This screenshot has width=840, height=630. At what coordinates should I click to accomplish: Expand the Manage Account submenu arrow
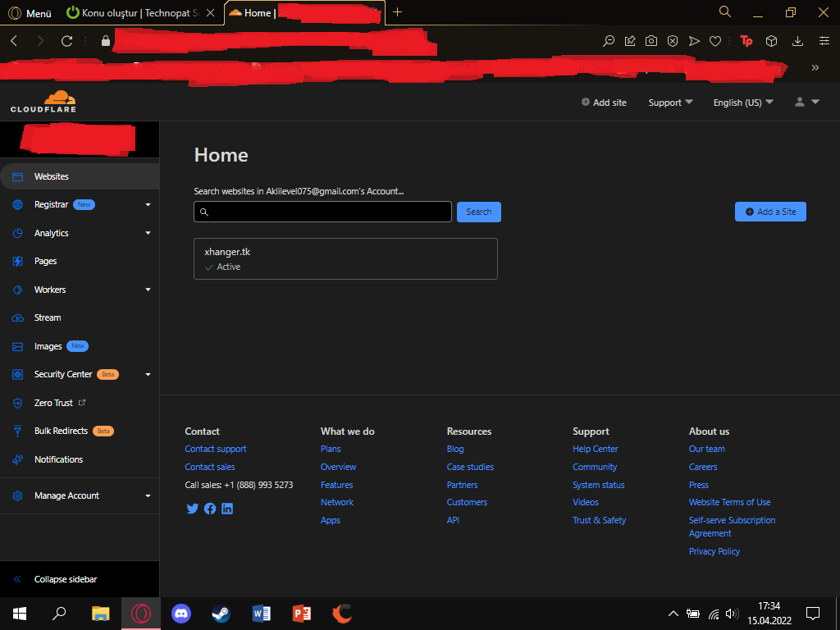[148, 495]
